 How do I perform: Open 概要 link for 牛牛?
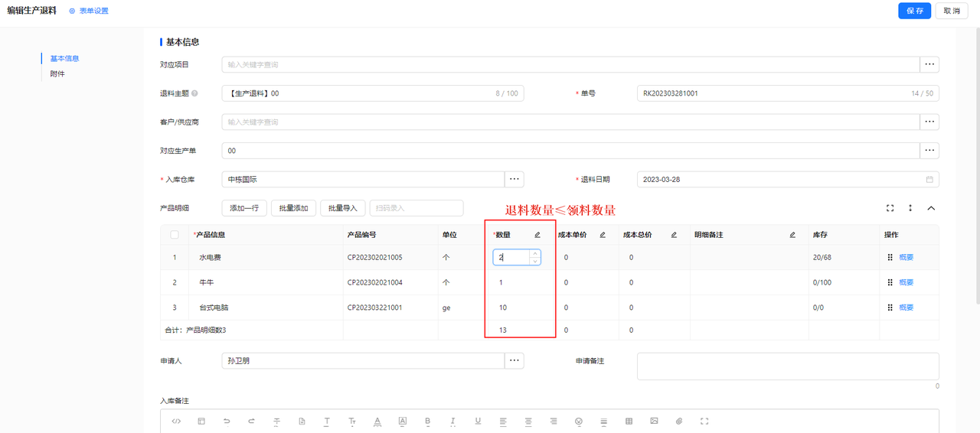coord(906,282)
